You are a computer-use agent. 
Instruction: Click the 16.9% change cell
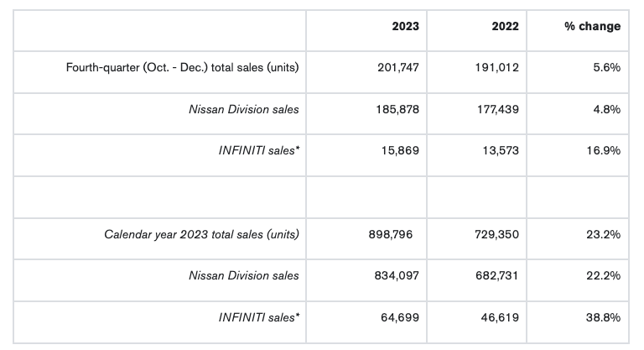[603, 151]
